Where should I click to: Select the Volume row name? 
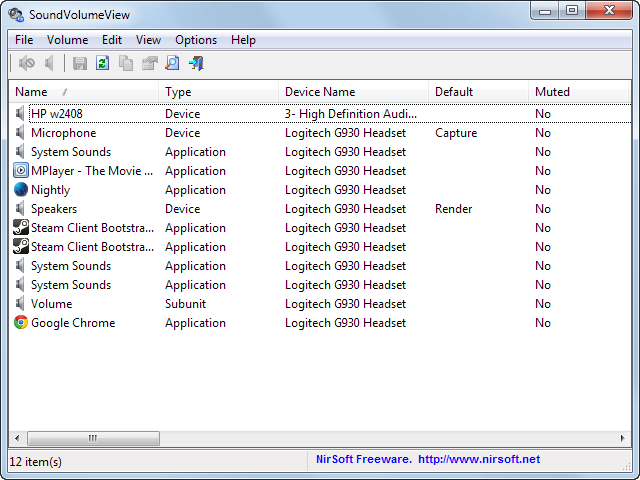[51, 304]
